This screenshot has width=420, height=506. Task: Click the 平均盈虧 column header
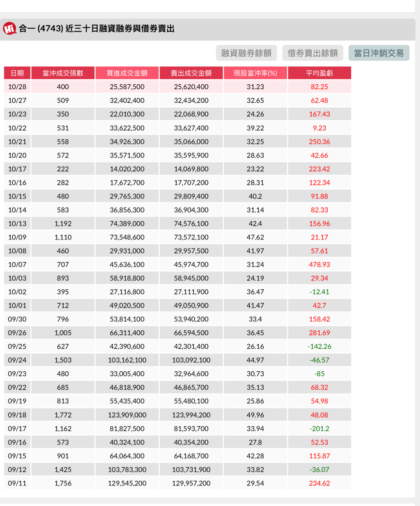(319, 73)
